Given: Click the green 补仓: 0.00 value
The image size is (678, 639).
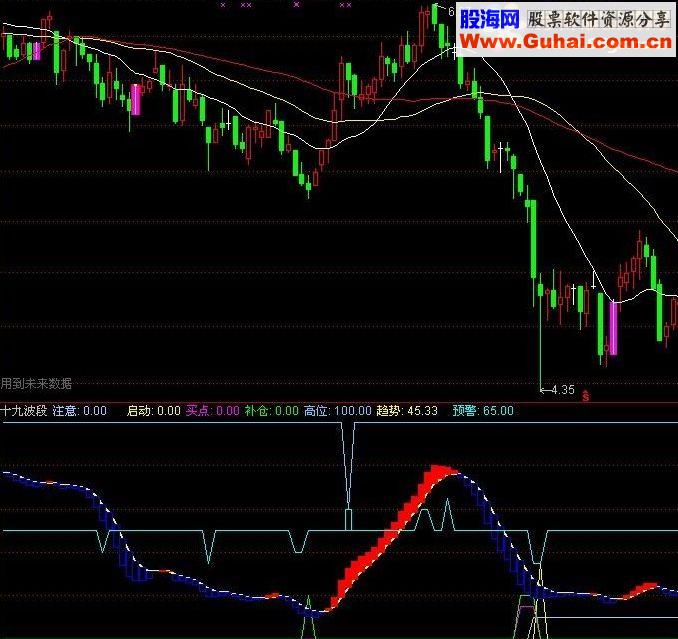Looking at the screenshot, I should (272, 410).
